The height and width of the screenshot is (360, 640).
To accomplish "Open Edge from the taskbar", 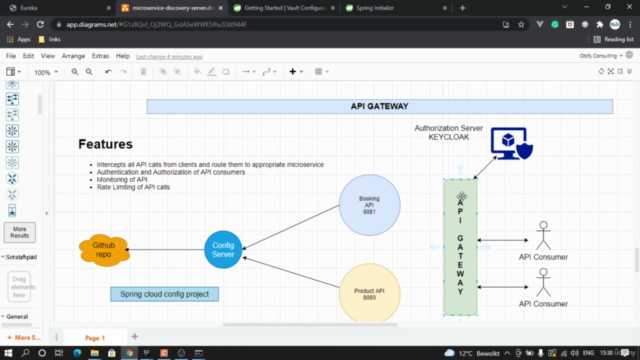I will point(77,353).
